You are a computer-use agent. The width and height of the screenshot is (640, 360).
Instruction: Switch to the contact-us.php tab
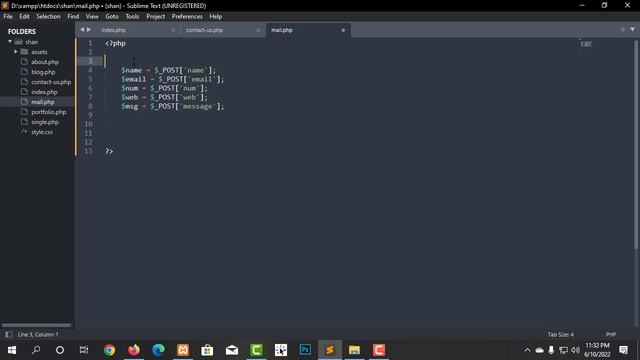[x=204, y=30]
